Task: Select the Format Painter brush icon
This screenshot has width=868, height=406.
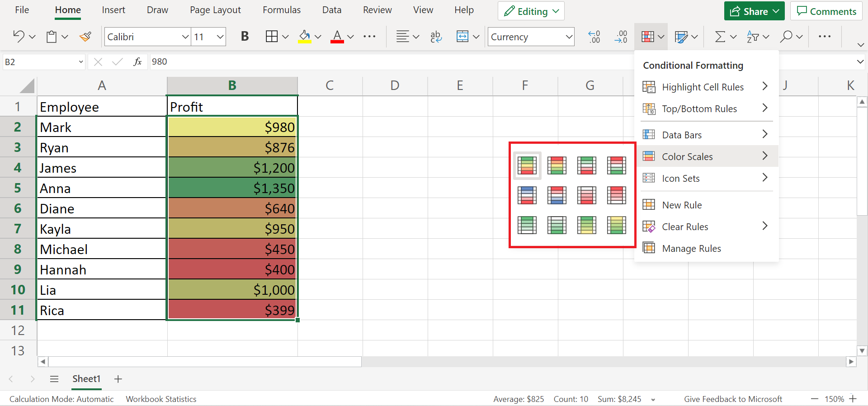Action: (x=85, y=37)
